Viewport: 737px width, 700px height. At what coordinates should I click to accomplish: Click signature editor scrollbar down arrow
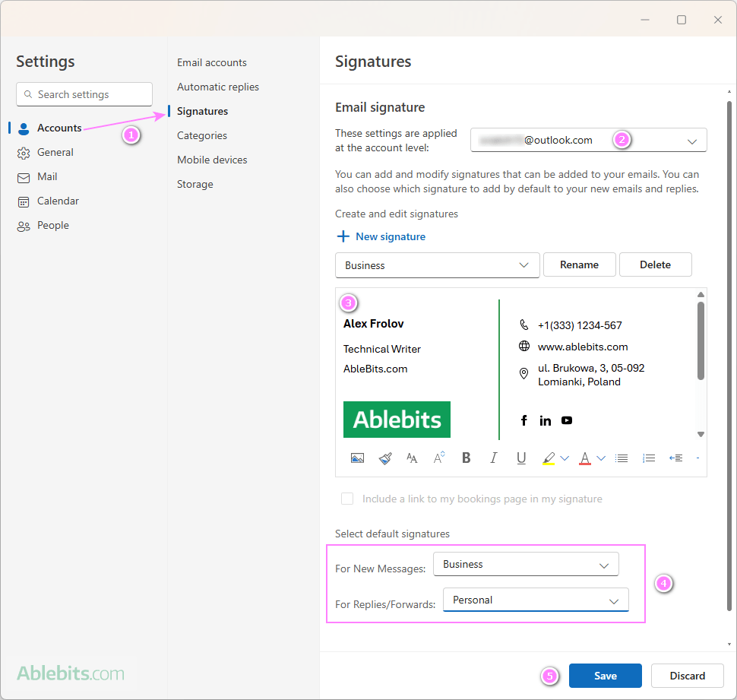click(701, 435)
